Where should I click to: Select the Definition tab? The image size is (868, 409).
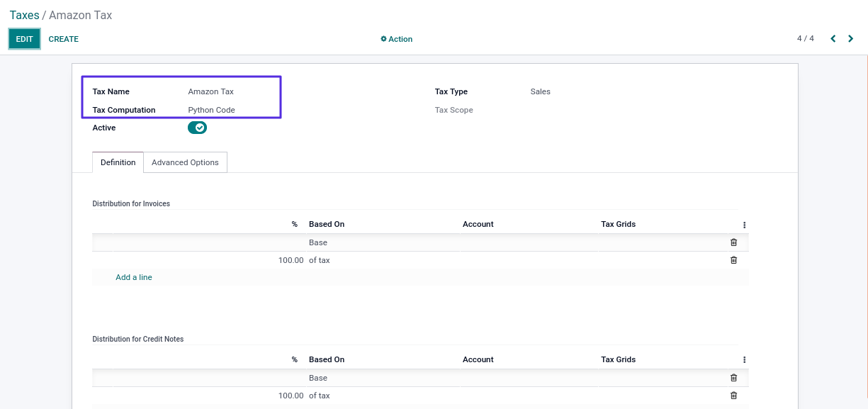click(118, 162)
